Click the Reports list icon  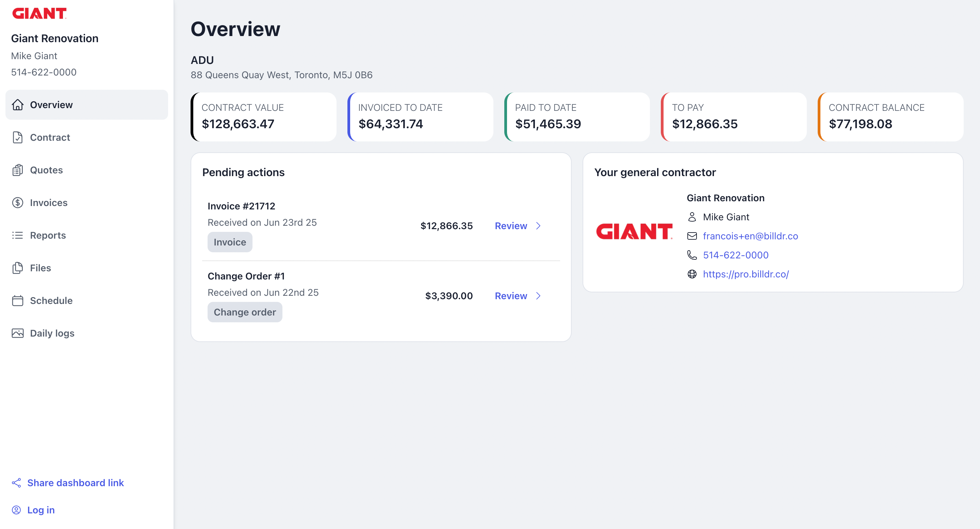(x=17, y=235)
